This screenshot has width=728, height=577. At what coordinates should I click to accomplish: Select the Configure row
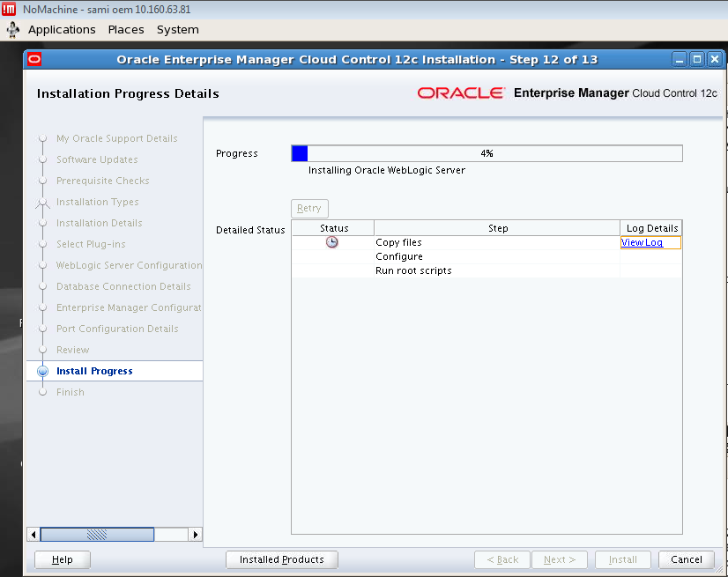[x=487, y=256]
